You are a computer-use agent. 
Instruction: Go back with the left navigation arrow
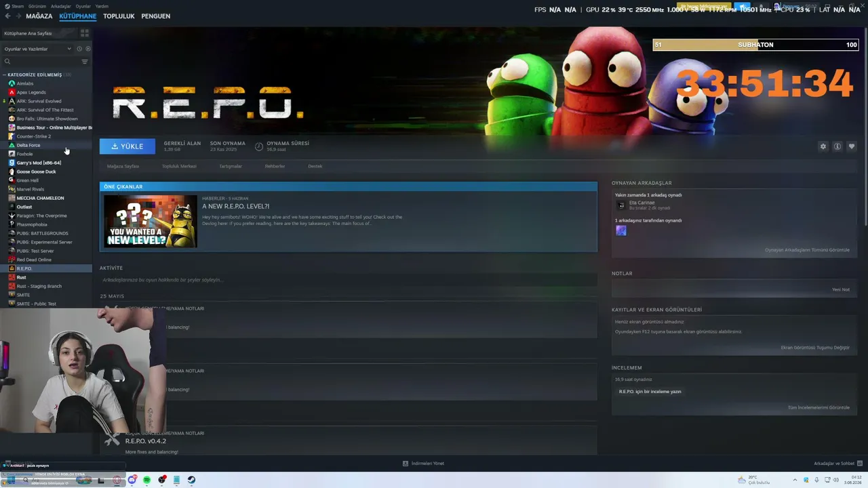[x=8, y=16]
